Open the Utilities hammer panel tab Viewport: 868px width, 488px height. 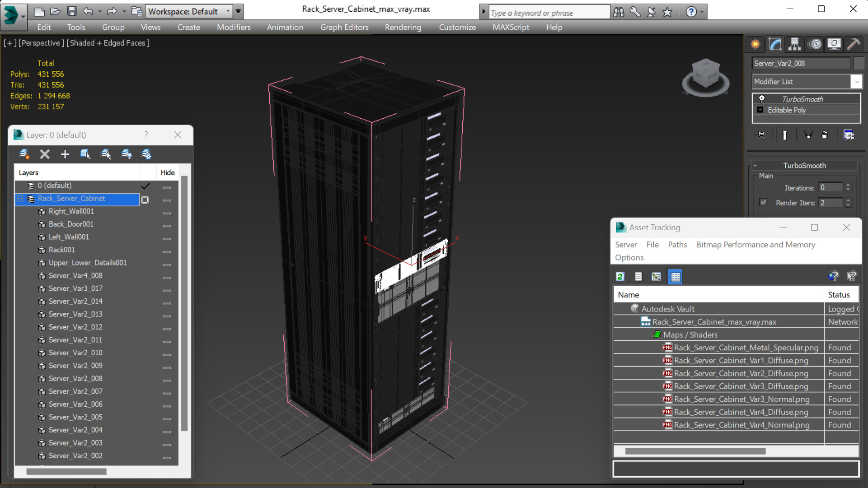853,44
